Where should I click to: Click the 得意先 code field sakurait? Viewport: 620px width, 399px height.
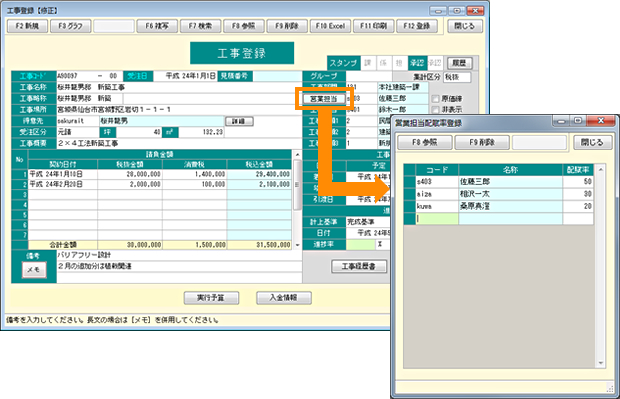(x=78, y=121)
